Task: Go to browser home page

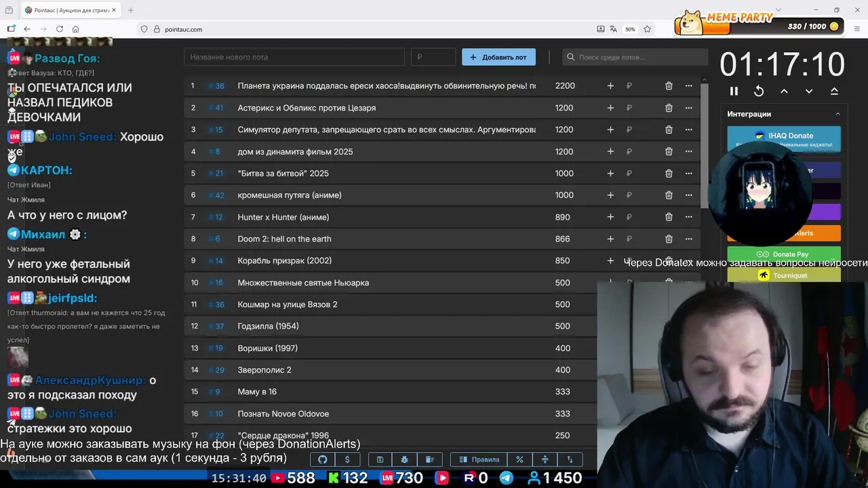Action: [76, 29]
